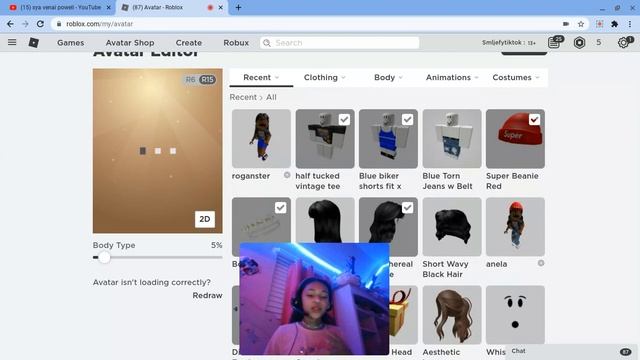Image resolution: width=640 pixels, height=360 pixels.
Task: Click the Roblox search field
Action: [x=340, y=43]
